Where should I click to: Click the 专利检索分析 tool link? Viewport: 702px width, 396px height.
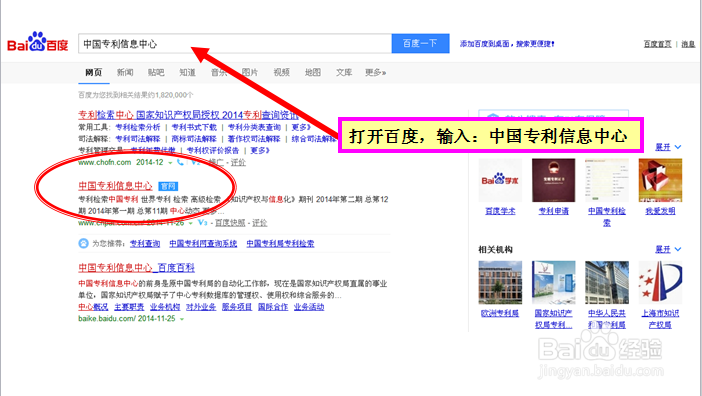(138, 127)
